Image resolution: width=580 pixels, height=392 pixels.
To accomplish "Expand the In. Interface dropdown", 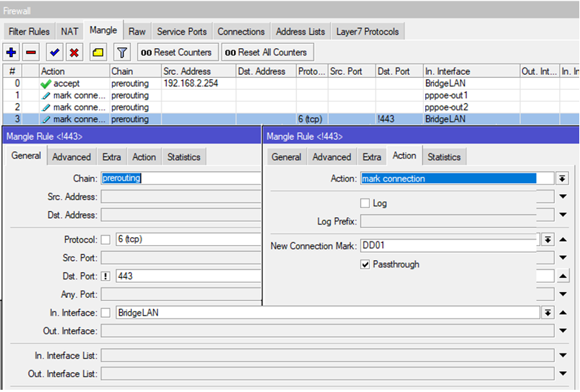I will tap(547, 313).
